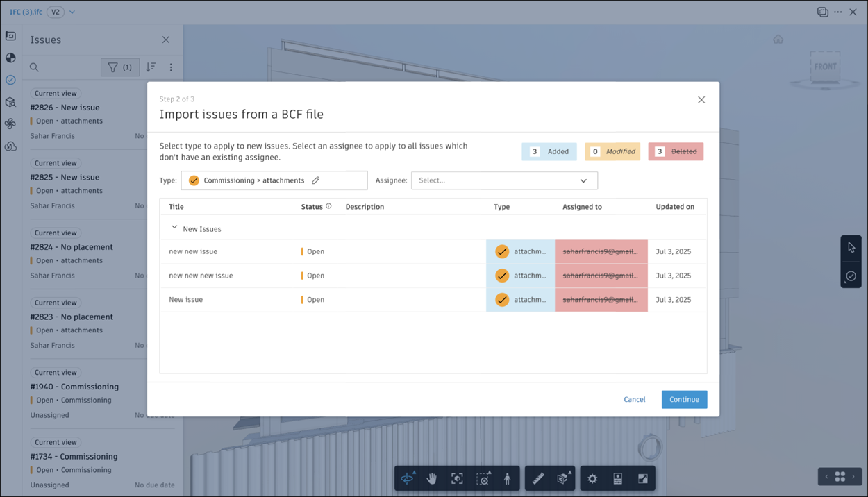Screen dimensions: 868x497
Task: Click previous arrow next to grid icon
Action: (x=826, y=477)
